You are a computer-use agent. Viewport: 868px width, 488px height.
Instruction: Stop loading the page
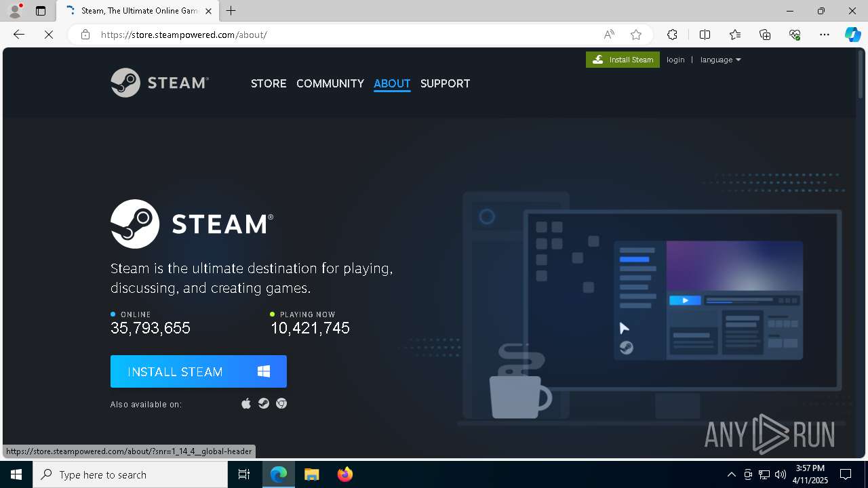(49, 35)
